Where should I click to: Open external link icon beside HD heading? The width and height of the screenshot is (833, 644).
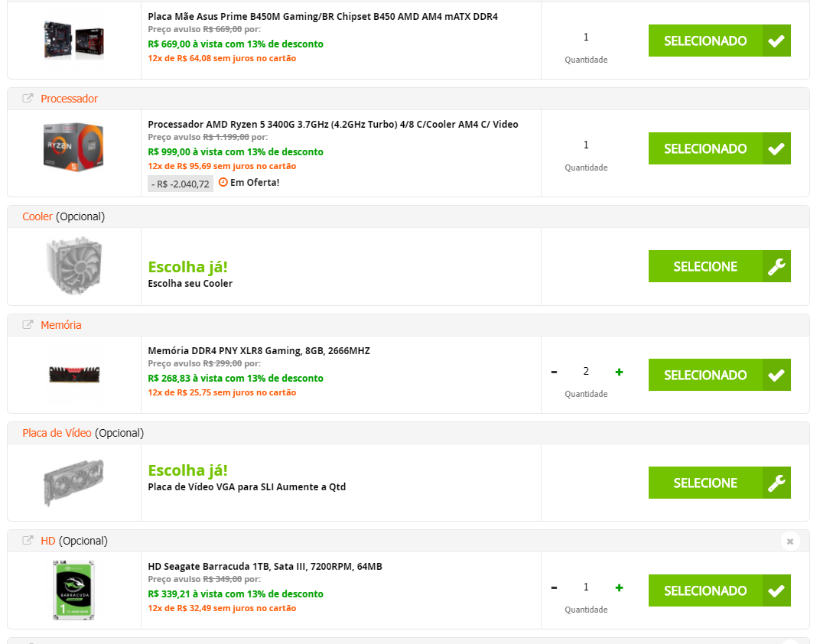pyautogui.click(x=28, y=541)
